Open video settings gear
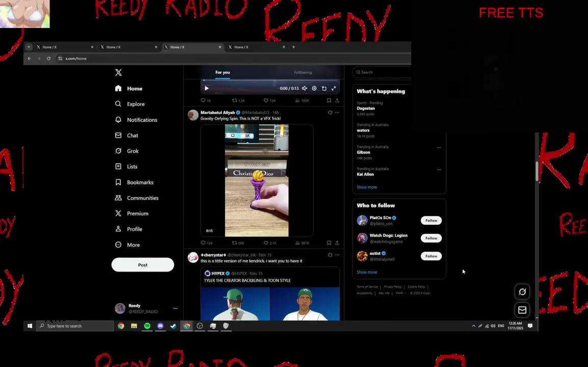 [314, 89]
